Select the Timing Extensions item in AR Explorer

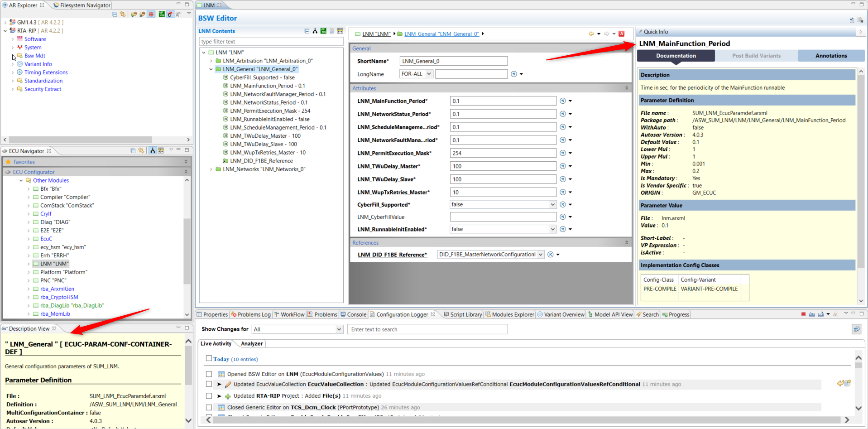[46, 72]
